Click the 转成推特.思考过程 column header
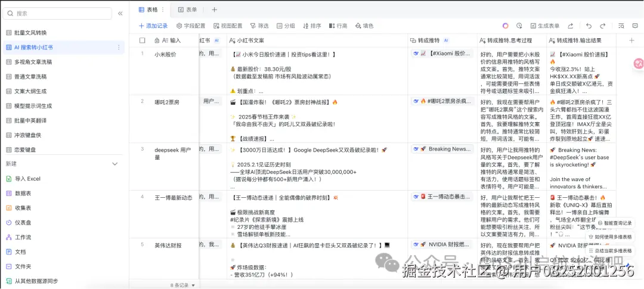This screenshot has height=289, width=644. (512, 41)
